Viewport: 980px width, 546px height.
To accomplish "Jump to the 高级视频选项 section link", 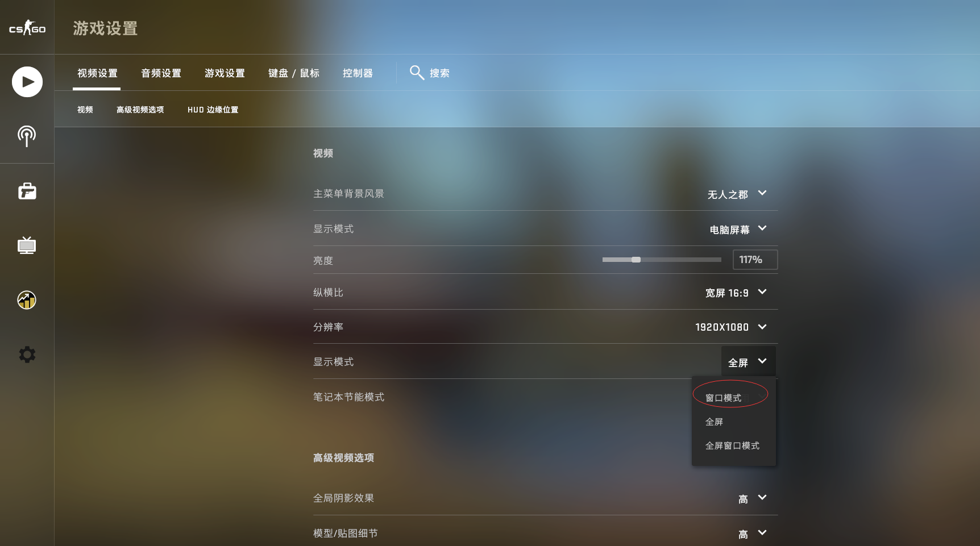I will click(x=140, y=110).
